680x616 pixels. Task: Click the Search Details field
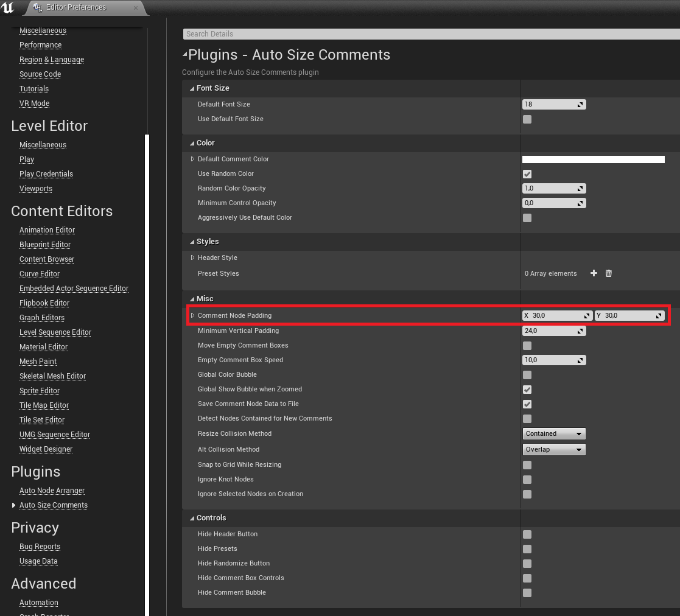[432, 34]
